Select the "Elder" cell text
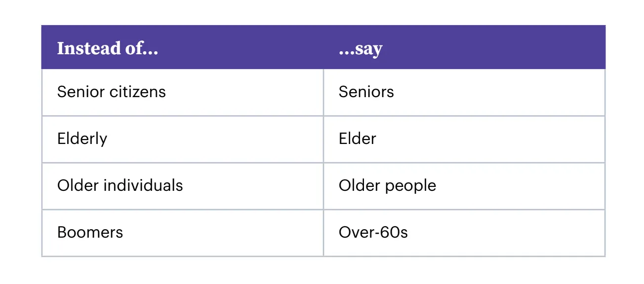The width and height of the screenshot is (644, 284). (x=358, y=139)
